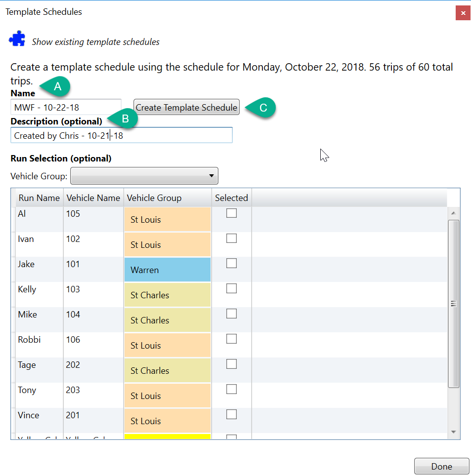Open Show existing template schedules
The width and height of the screenshot is (471, 476).
click(95, 42)
